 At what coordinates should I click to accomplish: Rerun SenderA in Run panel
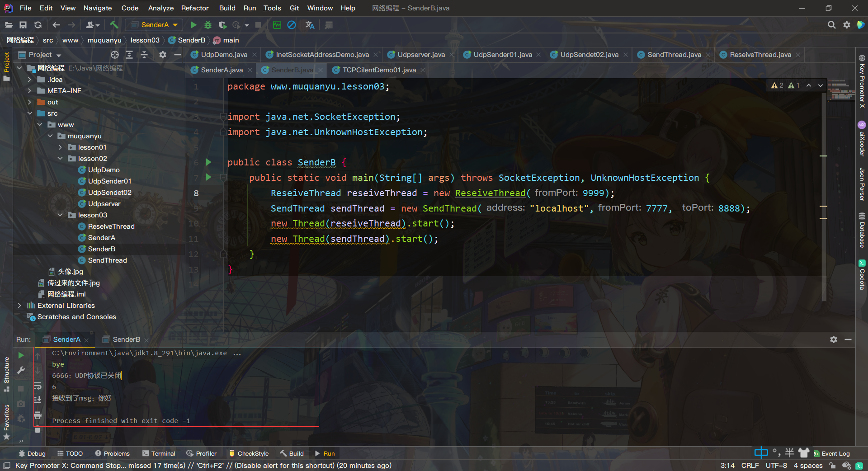(x=21, y=355)
